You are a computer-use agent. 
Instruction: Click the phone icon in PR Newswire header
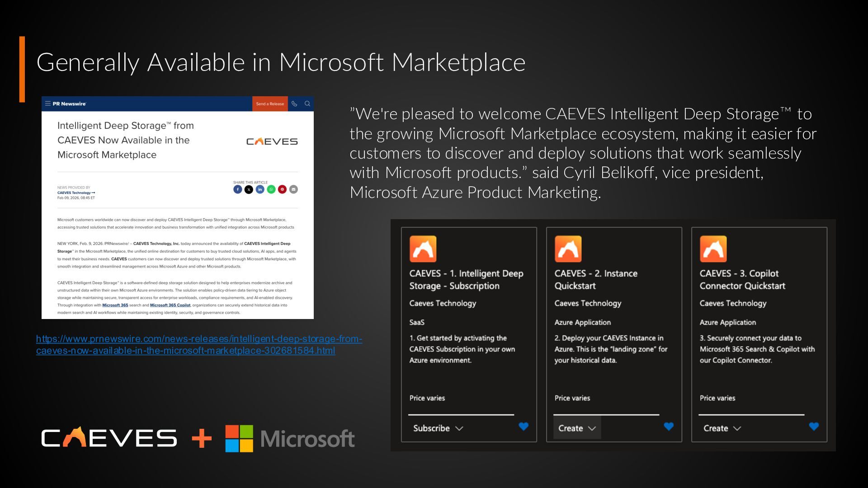click(x=294, y=103)
